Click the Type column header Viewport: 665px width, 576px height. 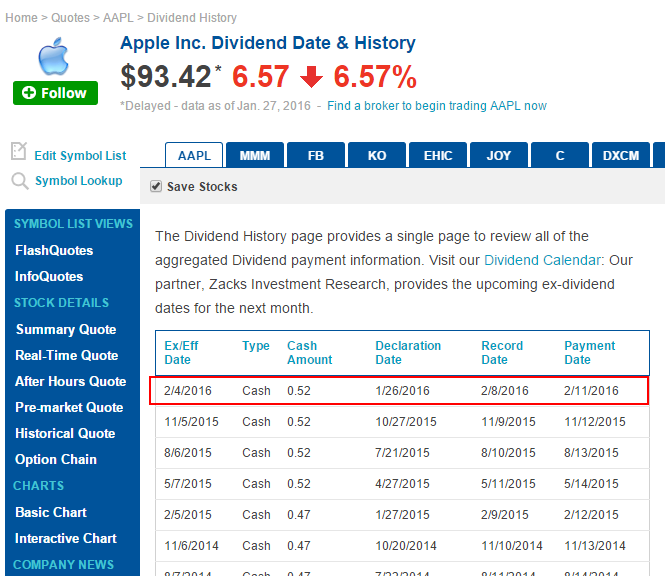(256, 346)
